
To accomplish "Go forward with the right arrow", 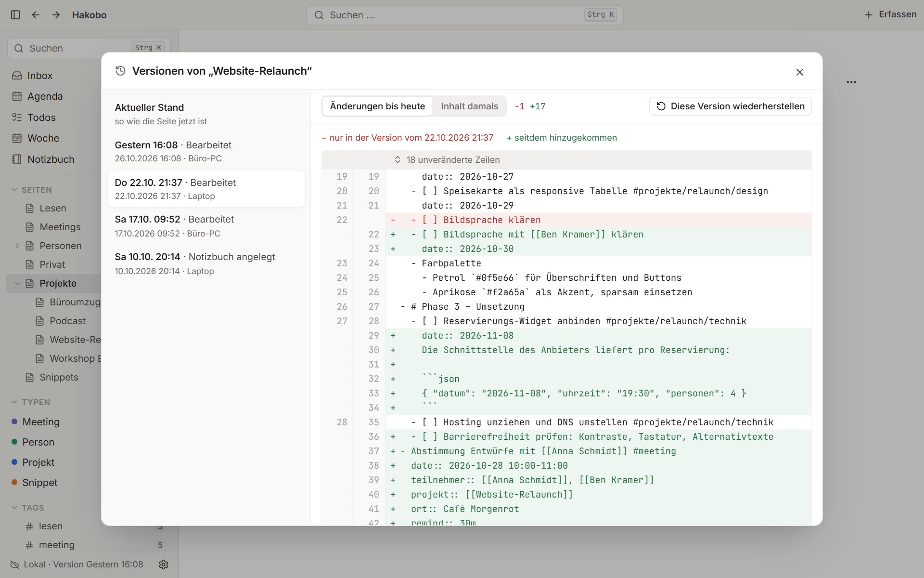I will point(56,15).
